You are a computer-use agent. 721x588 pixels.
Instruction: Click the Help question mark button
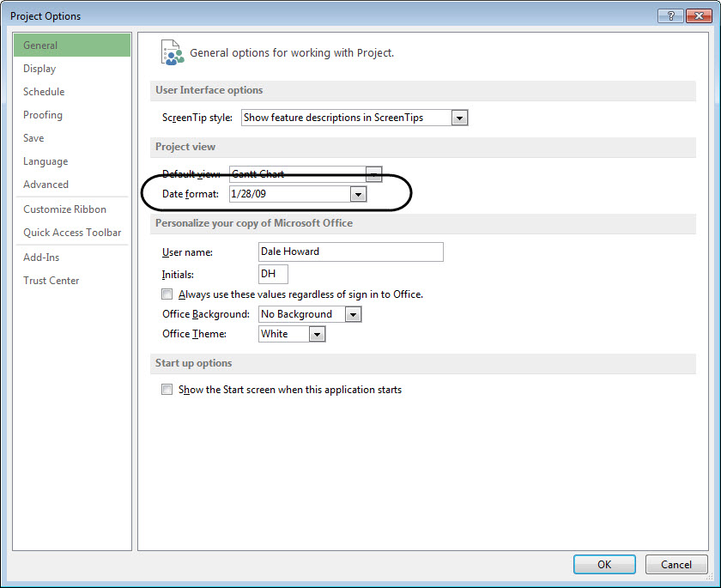pos(670,16)
